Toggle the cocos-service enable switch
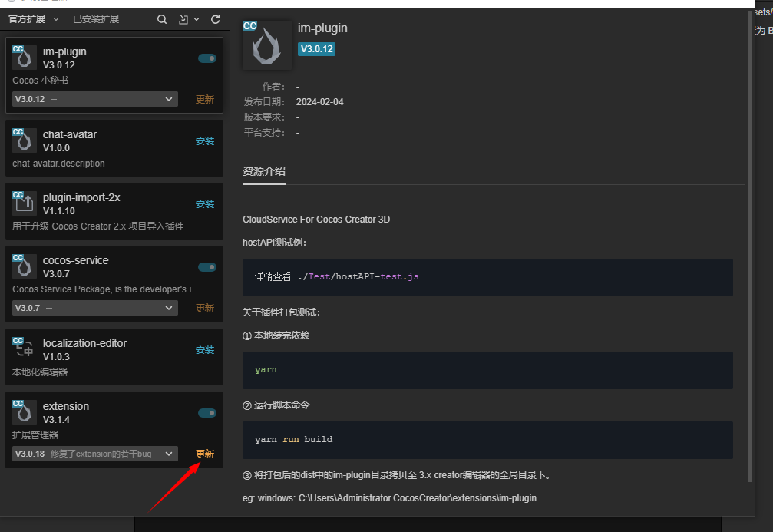 [x=207, y=267]
